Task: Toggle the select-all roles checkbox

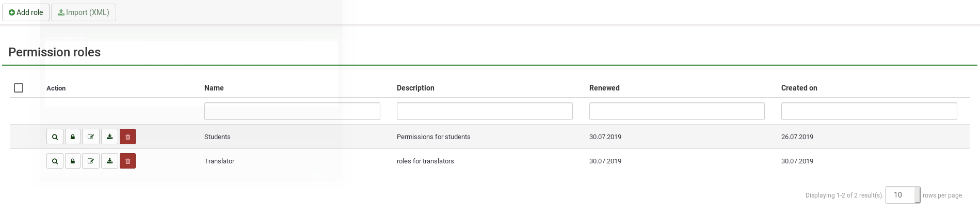Action: tap(19, 88)
